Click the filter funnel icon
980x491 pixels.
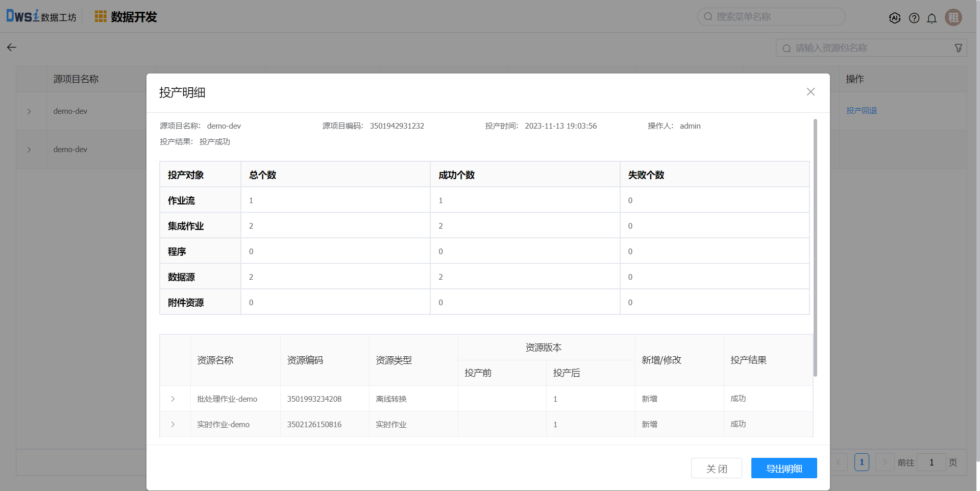[958, 48]
